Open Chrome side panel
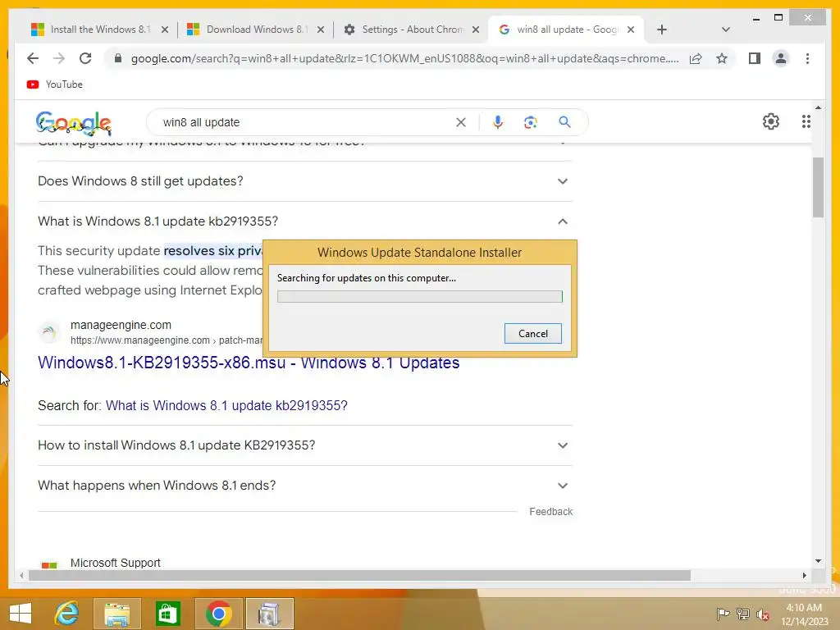 [755, 58]
